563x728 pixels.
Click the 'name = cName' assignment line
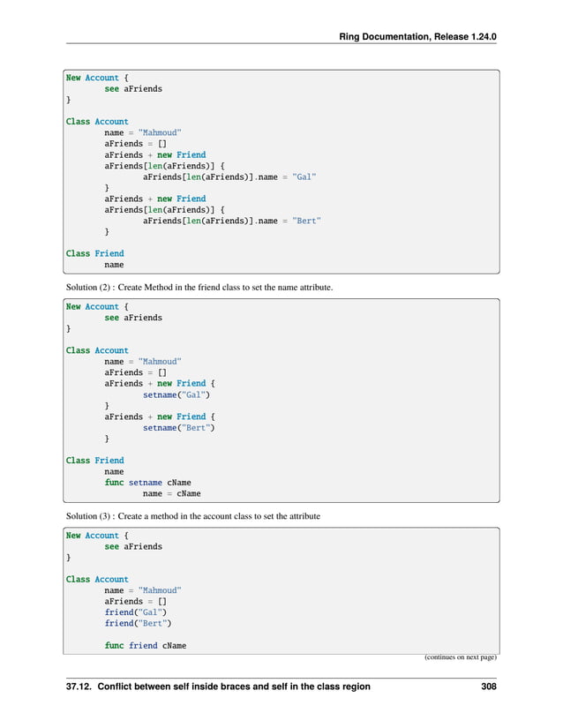172,494
